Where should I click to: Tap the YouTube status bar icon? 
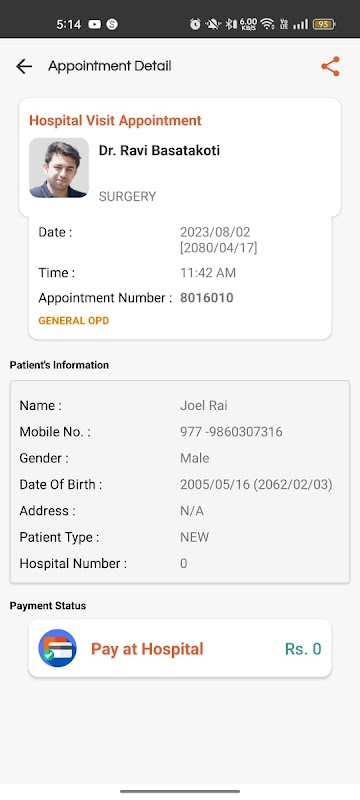(x=94, y=24)
